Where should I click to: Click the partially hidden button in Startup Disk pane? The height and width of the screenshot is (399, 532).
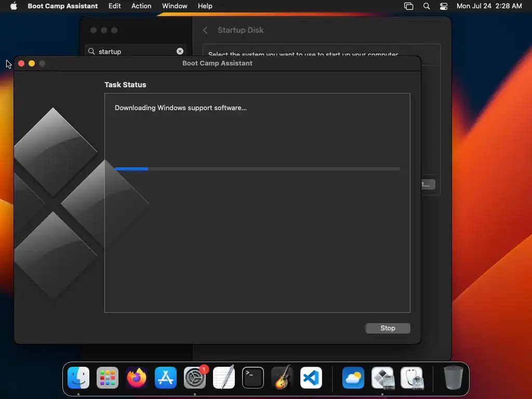pyautogui.click(x=428, y=184)
